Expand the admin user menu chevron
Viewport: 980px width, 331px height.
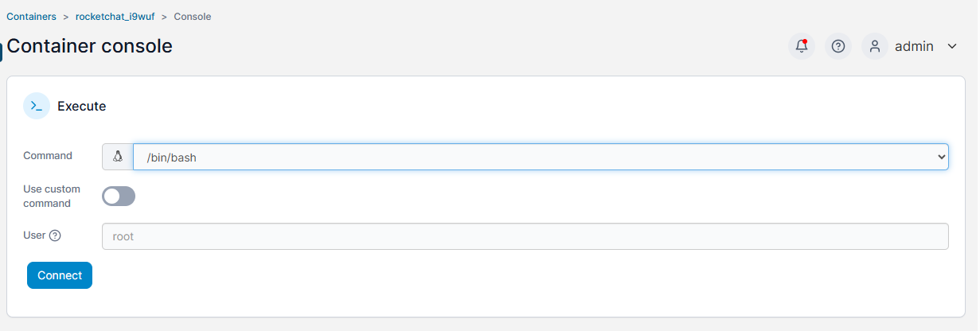pyautogui.click(x=952, y=46)
